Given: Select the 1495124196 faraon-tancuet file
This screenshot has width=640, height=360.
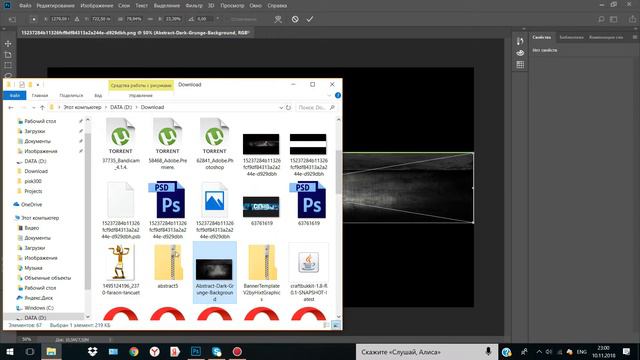Looking at the screenshot, I should [x=121, y=270].
